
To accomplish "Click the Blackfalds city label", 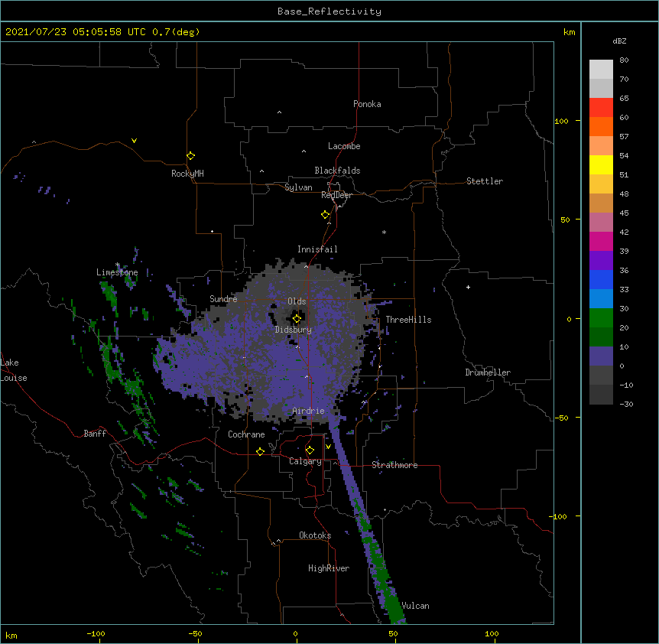I will click(337, 171).
